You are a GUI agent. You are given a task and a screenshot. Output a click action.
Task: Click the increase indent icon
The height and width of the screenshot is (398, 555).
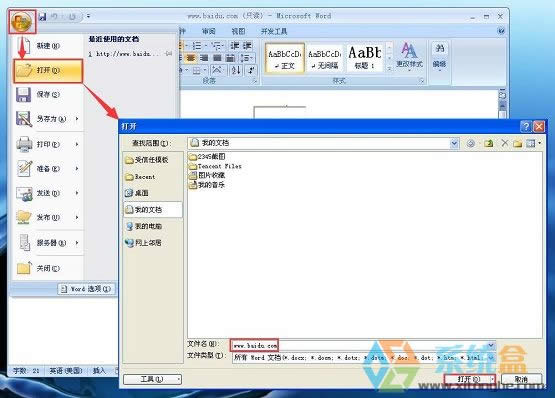click(x=247, y=46)
